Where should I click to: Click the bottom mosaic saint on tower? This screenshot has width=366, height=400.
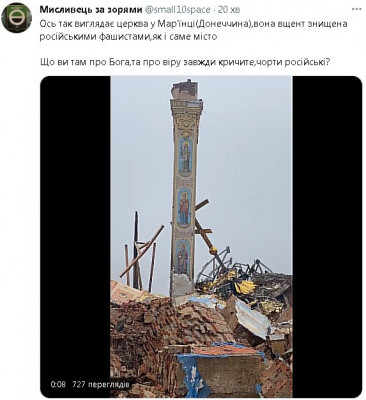pos(183,256)
